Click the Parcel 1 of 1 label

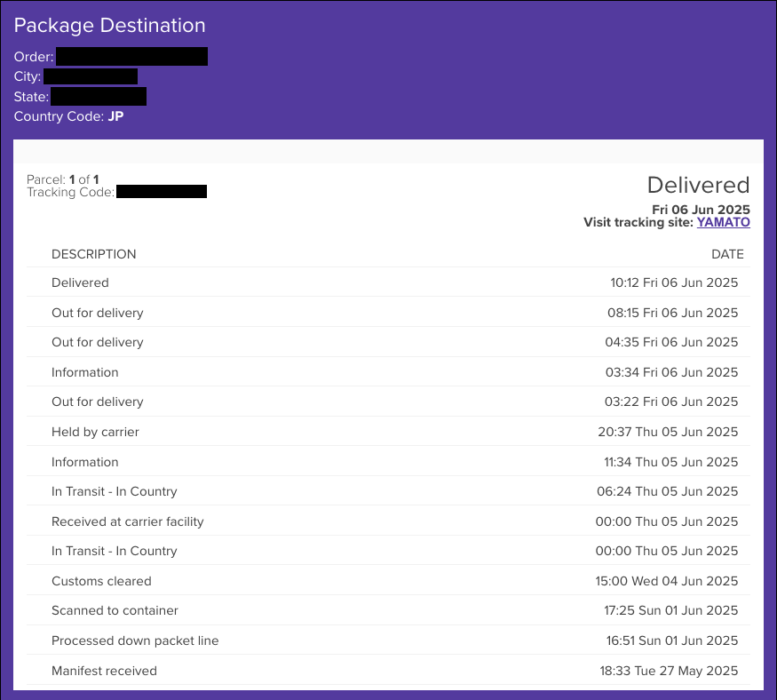point(63,179)
